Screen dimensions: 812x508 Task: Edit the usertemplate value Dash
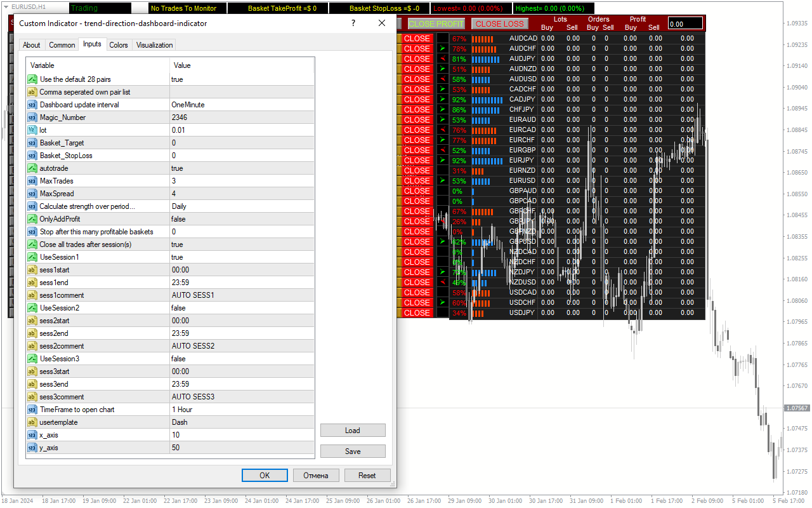[242, 422]
